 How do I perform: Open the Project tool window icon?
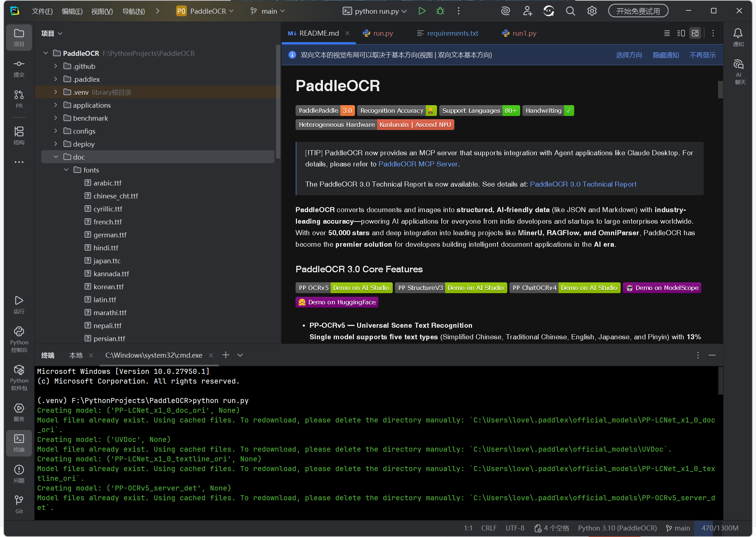(x=19, y=37)
